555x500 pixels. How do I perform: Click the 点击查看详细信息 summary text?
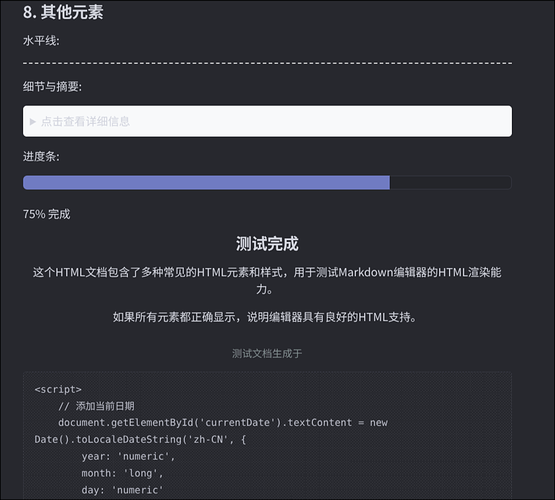point(85,121)
